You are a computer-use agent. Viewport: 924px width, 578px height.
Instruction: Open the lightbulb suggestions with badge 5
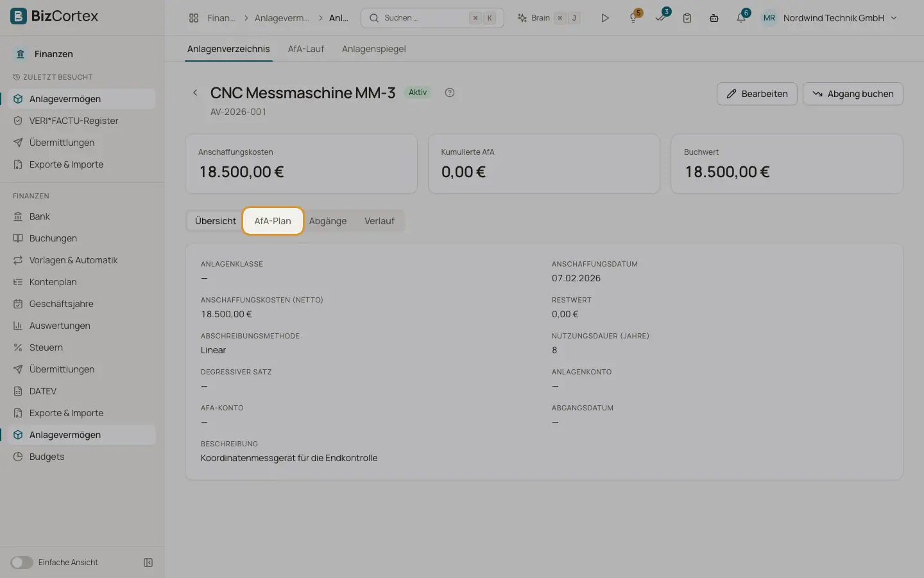tap(634, 17)
